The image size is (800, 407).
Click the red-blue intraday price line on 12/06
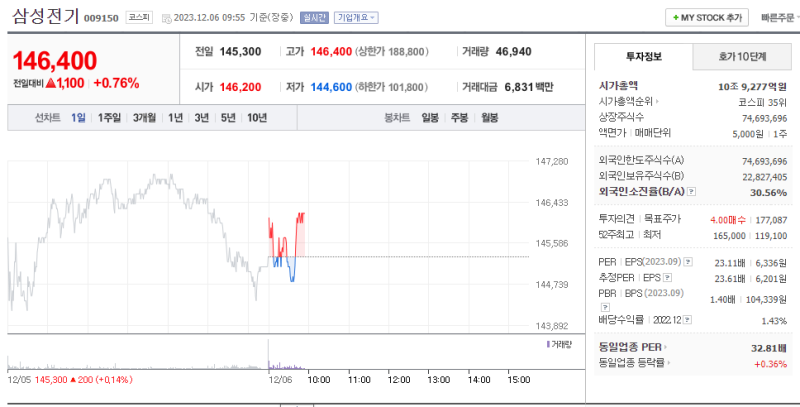[x=287, y=246]
